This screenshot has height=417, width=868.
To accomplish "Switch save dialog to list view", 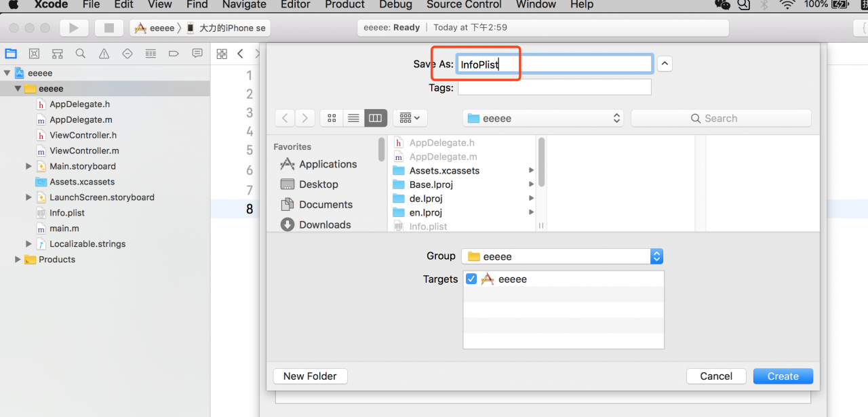I will coord(353,118).
